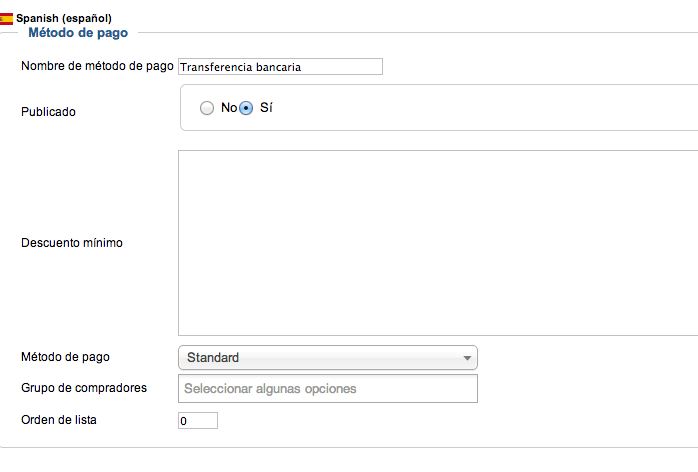This screenshot has height=472, width=698.
Task: Click the blue Método de pago section heading
Action: click(x=78, y=33)
